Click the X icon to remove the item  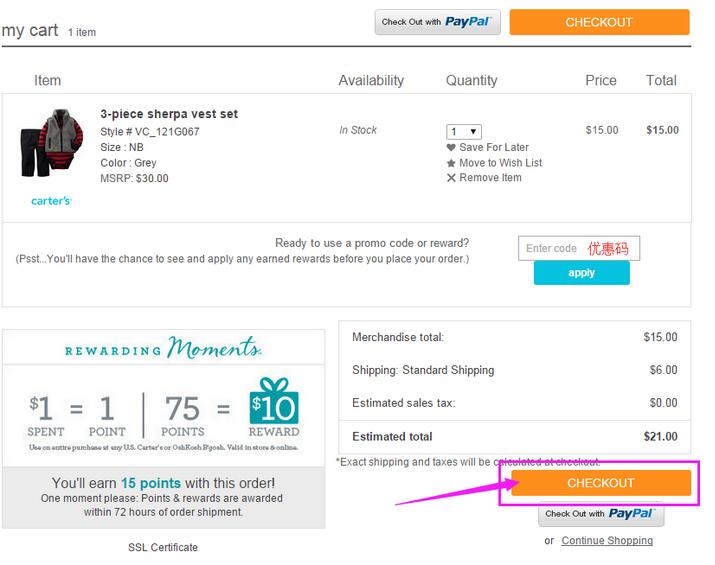pos(451,178)
